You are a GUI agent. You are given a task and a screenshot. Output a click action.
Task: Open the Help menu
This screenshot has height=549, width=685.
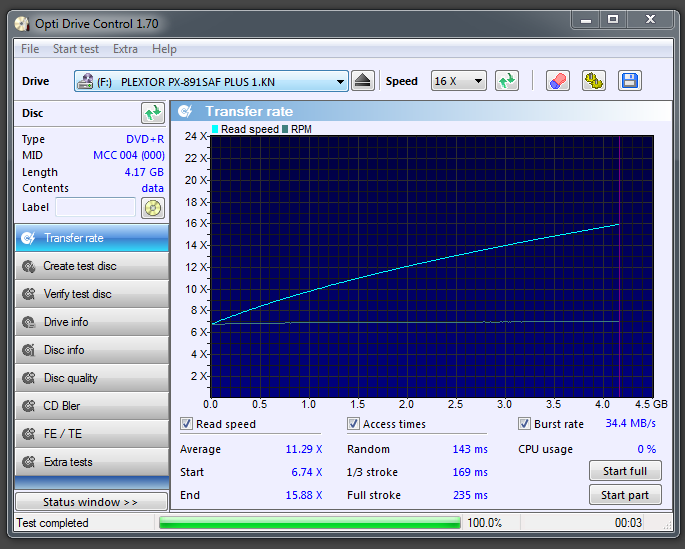(164, 49)
